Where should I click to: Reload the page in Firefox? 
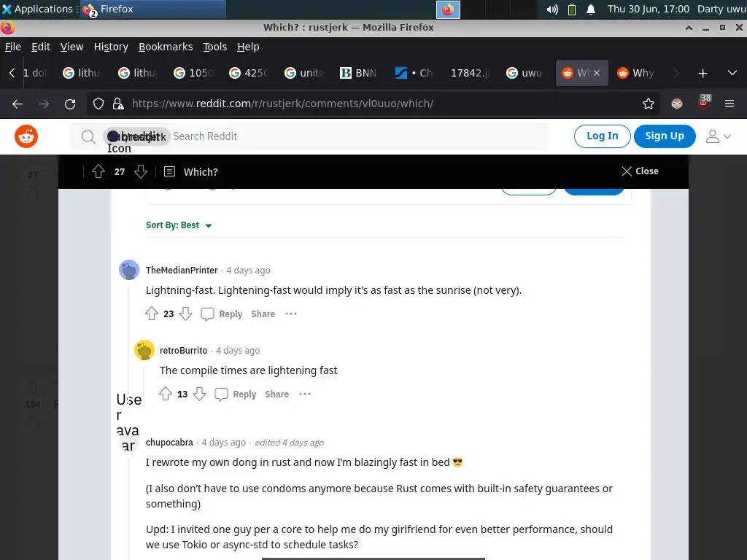(x=70, y=104)
